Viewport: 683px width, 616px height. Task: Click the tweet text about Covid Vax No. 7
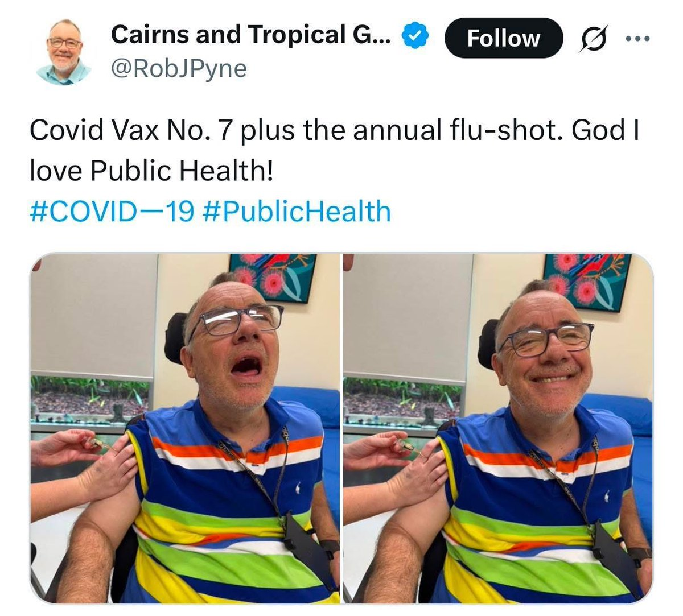(x=335, y=151)
